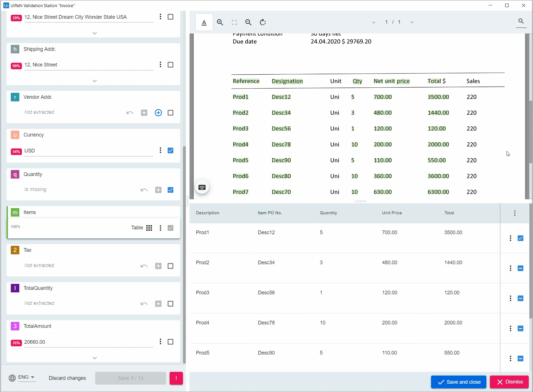Click the zoom in magnifier icon
Viewport: 533px width, 392px height.
click(x=220, y=22)
